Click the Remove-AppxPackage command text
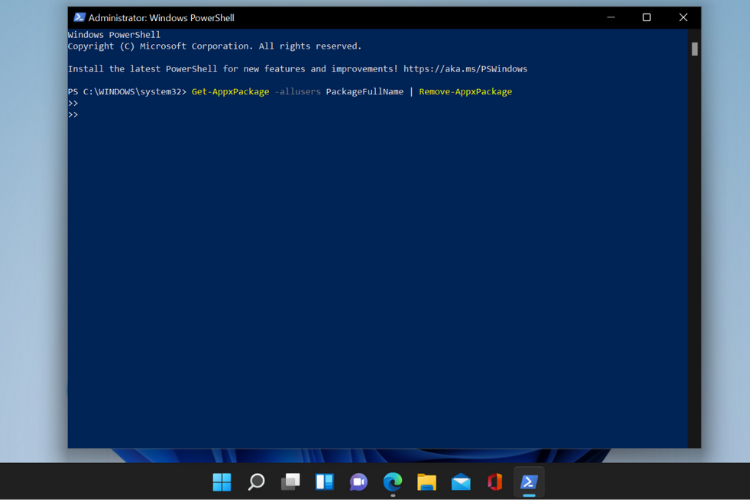 (465, 92)
